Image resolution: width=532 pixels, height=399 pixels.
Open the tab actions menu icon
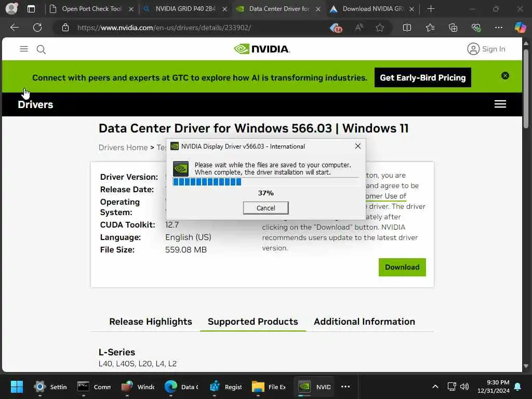coord(31,9)
